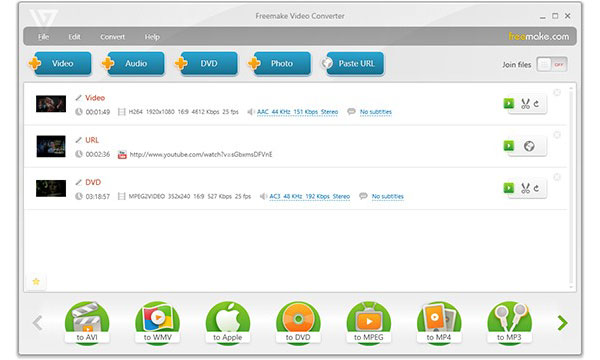Select the DVD item thumbnail
The height and width of the screenshot is (360, 600).
[x=51, y=188]
